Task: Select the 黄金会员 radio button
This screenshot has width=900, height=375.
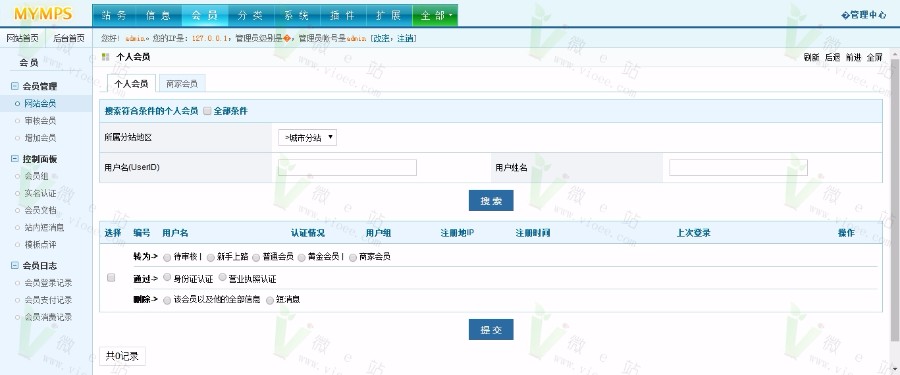Action: coord(301,257)
